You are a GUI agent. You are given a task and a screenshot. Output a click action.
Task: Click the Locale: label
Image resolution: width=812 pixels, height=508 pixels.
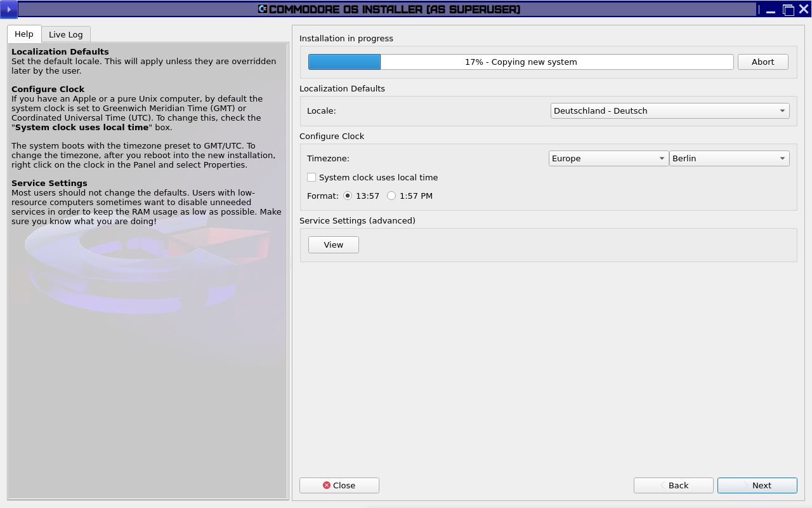point(322,110)
